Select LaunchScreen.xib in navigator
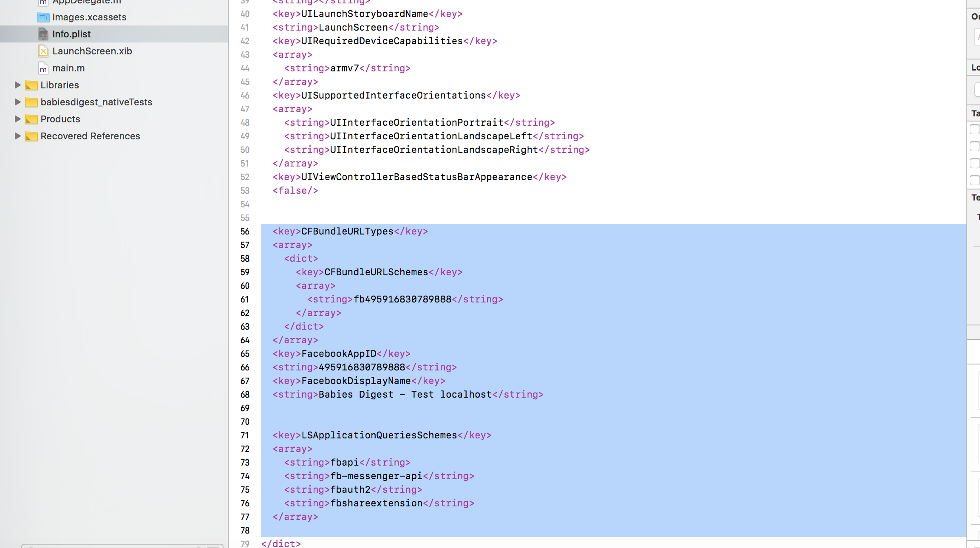This screenshot has width=980, height=548. pyautogui.click(x=92, y=51)
